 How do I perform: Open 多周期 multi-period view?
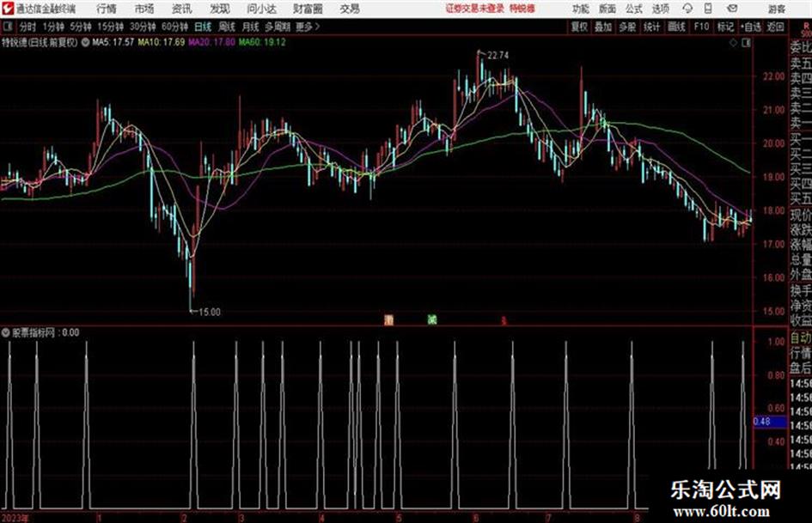[x=278, y=27]
